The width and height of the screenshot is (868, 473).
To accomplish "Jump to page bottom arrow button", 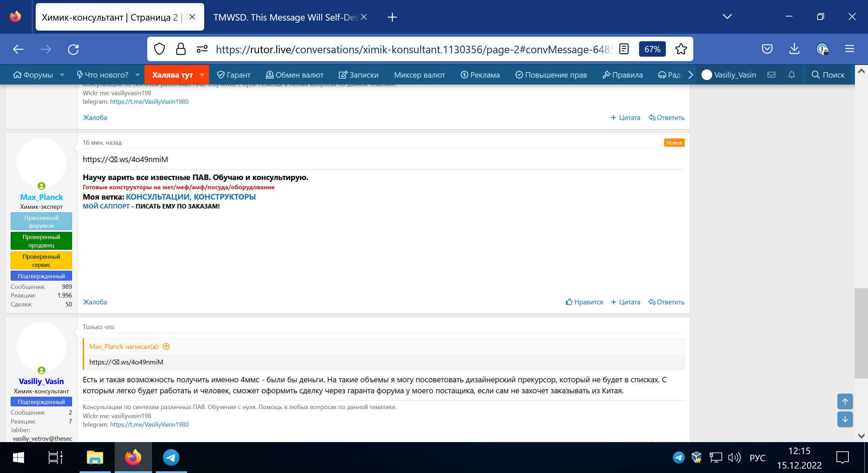I will pos(845,419).
